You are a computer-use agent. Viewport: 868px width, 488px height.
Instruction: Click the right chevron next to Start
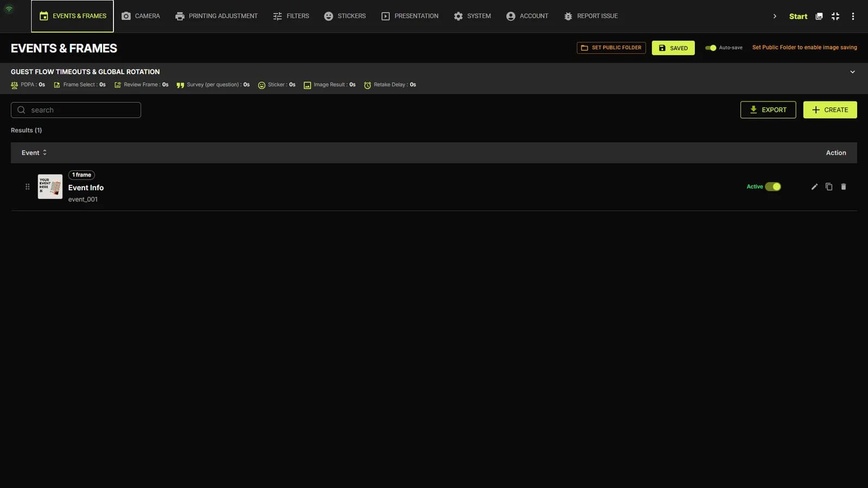click(x=775, y=16)
